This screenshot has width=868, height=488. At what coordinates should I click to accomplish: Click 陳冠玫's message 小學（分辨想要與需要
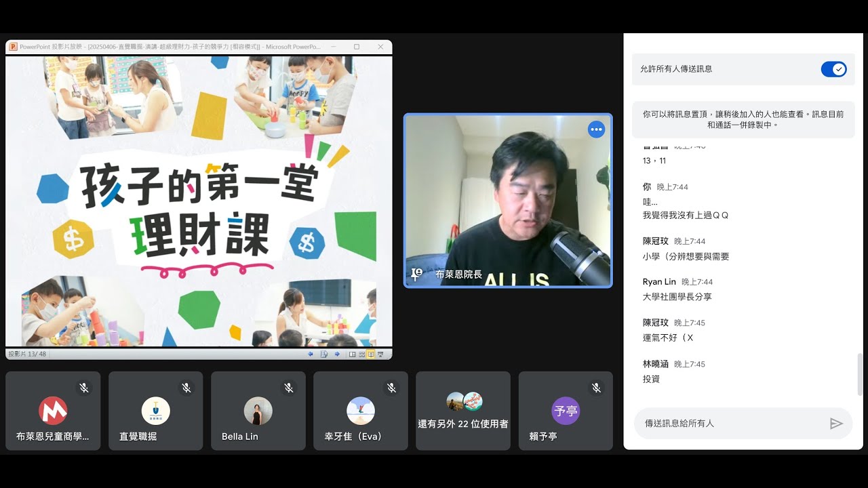686,256
